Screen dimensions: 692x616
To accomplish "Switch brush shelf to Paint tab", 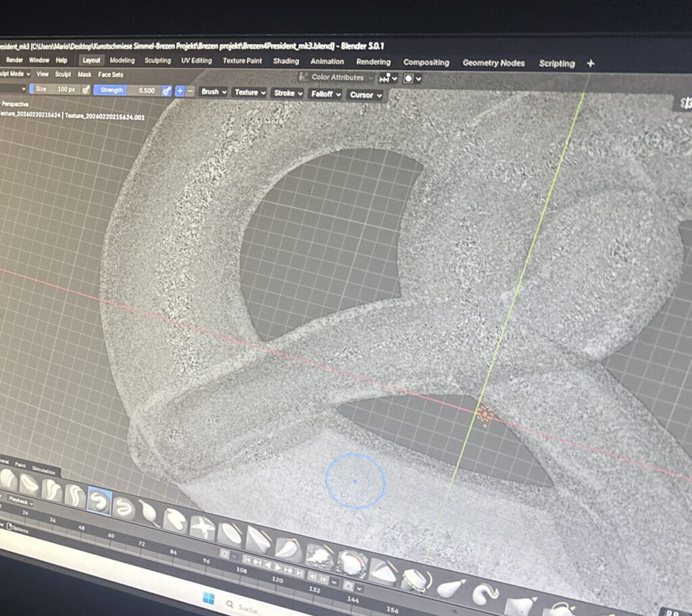I will point(20,465).
